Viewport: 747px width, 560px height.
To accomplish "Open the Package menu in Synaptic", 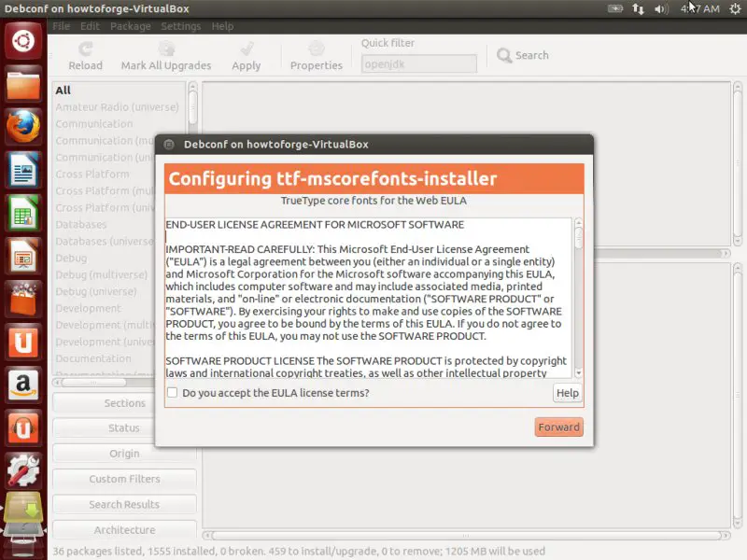I will 130,26.
